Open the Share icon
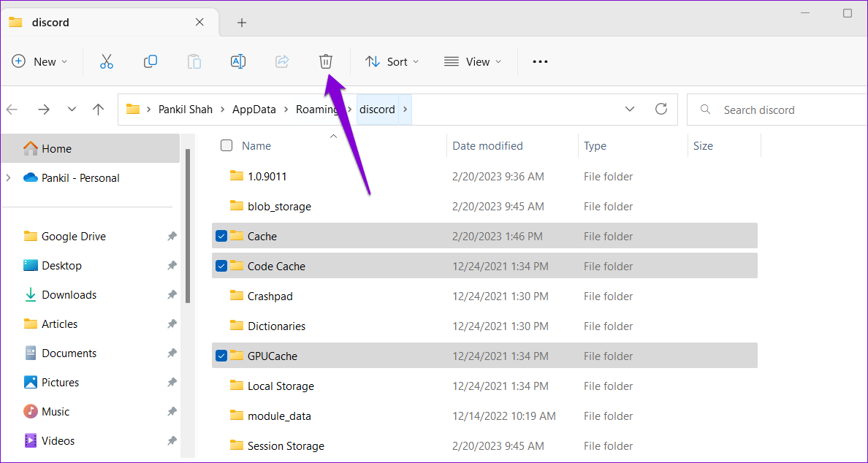 coord(282,61)
